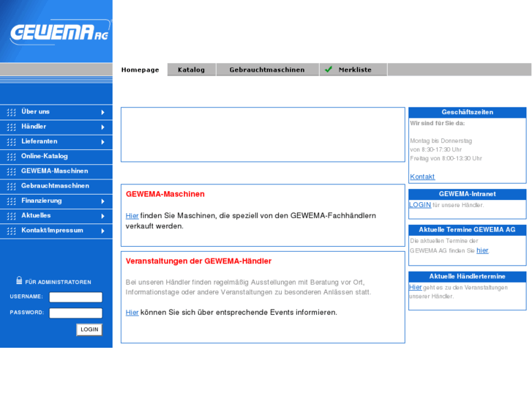Click the empty banner box above GEWEMA-Maschinen
532x399 pixels.
pyautogui.click(x=263, y=135)
